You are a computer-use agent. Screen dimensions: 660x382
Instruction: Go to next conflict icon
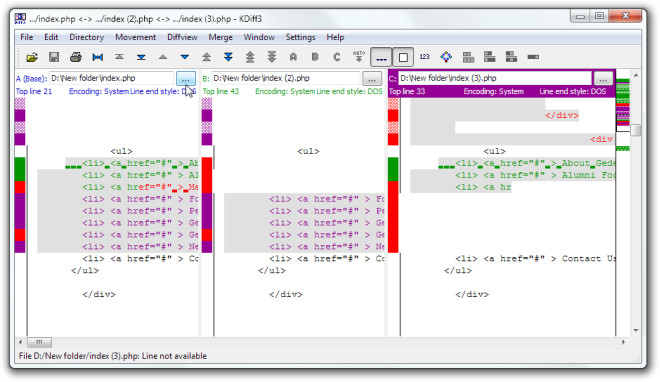(x=228, y=57)
